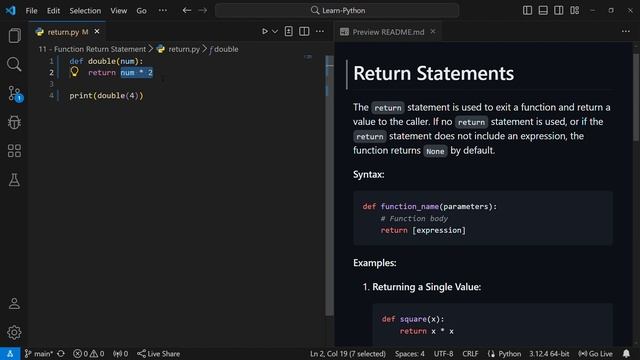Select the return.py editor tab

67,32
